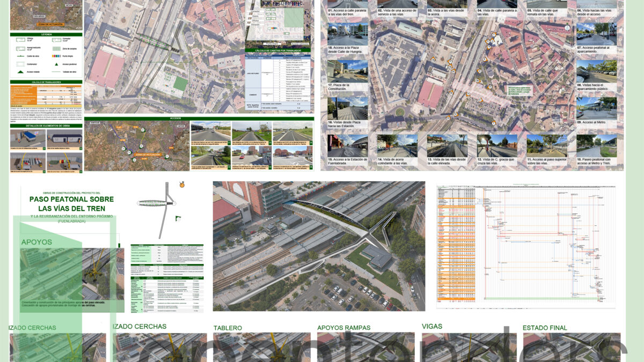This screenshot has width=644, height=362.
Task: Click the Contenedor legend icon
Action: [x=20, y=64]
